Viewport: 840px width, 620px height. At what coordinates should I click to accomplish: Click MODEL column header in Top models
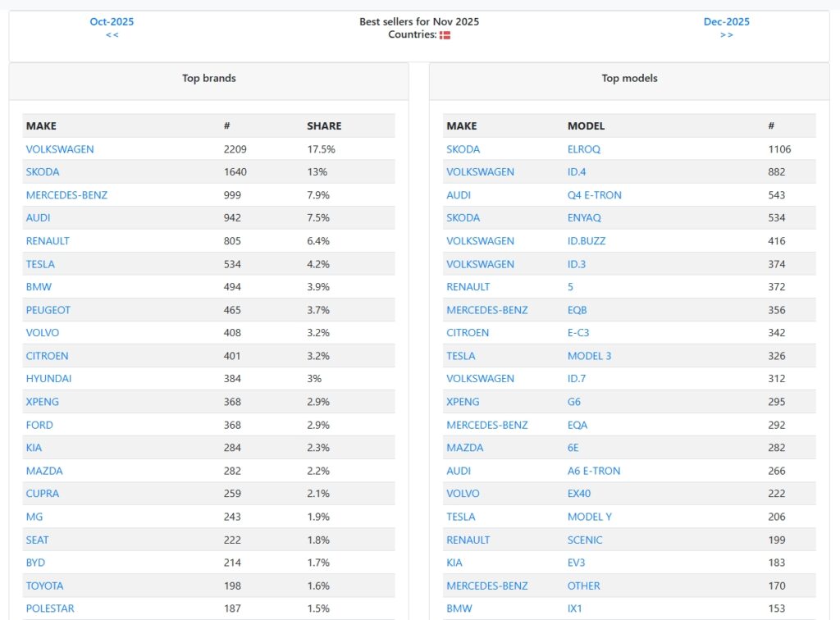click(586, 126)
